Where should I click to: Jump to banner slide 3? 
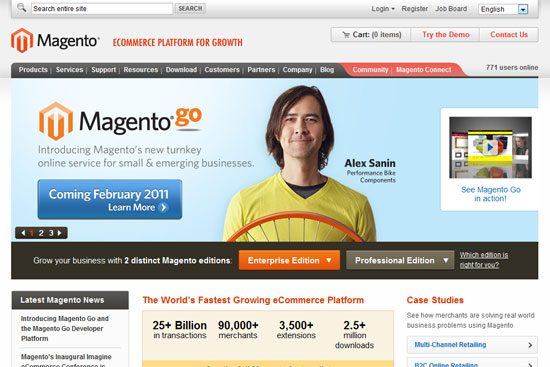tap(51, 233)
